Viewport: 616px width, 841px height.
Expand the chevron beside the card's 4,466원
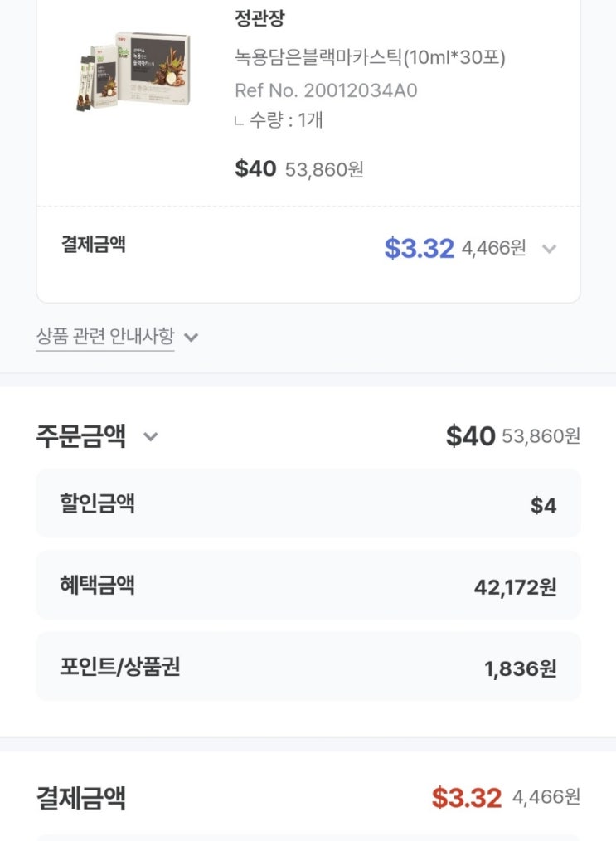[x=548, y=249]
